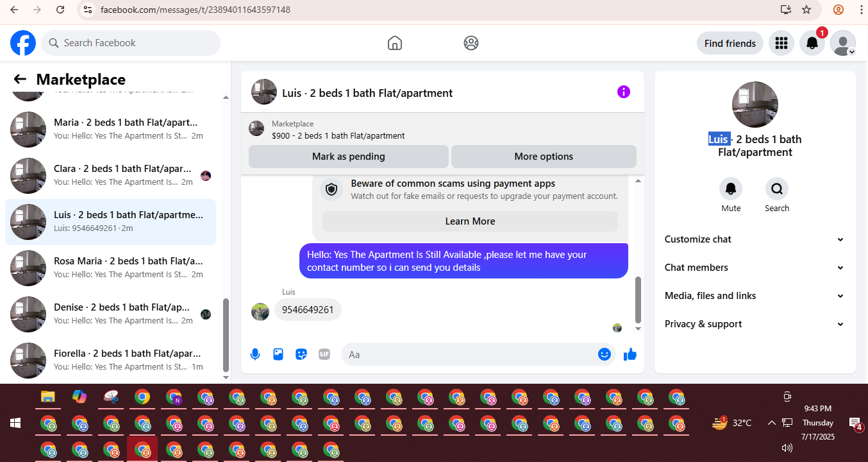Attach a file with the photo icon

(278, 354)
